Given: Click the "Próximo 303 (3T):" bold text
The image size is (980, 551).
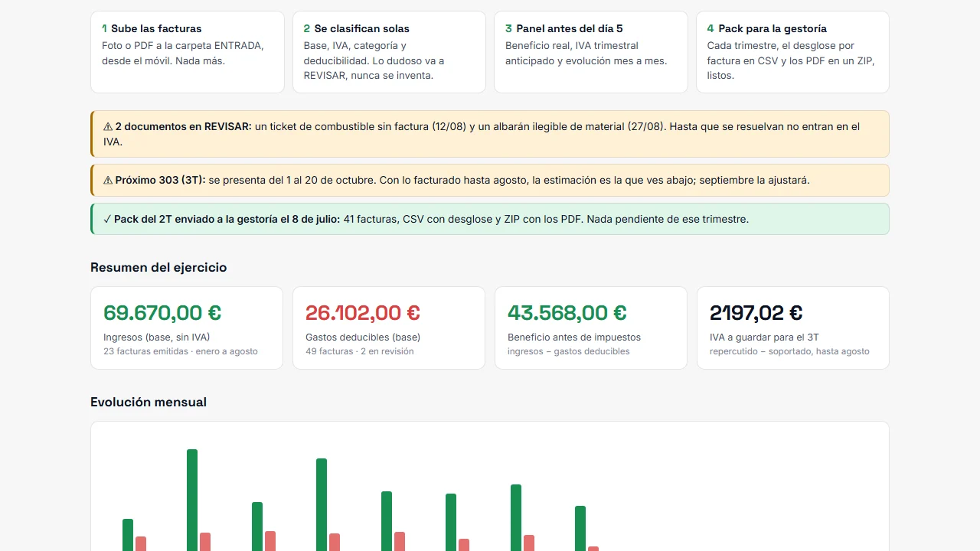Looking at the screenshot, I should tap(161, 180).
